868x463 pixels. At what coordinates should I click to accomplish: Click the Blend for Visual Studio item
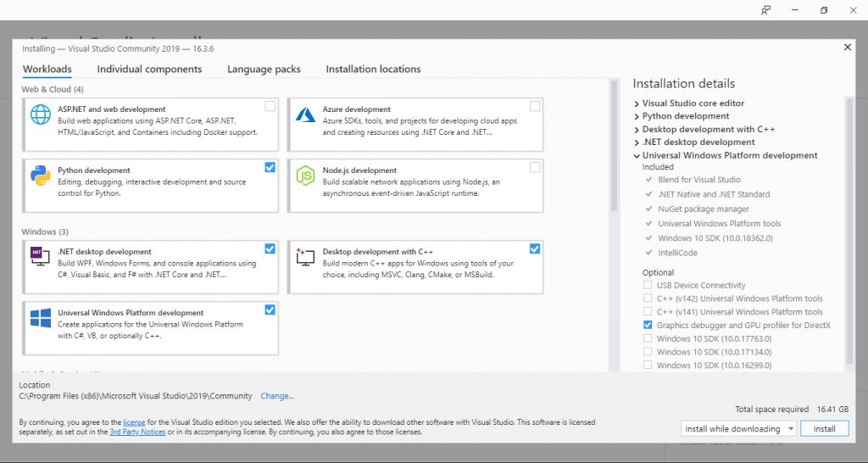[699, 180]
